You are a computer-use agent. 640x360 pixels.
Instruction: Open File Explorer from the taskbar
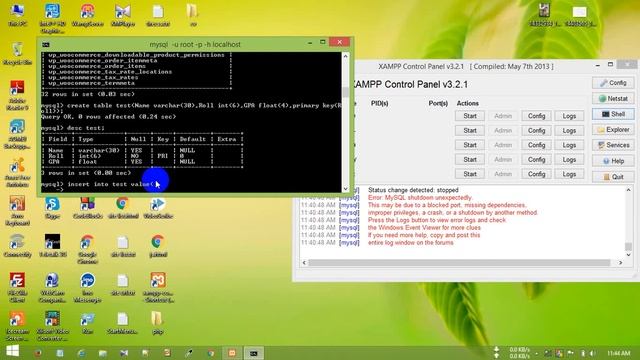[x=102, y=353]
